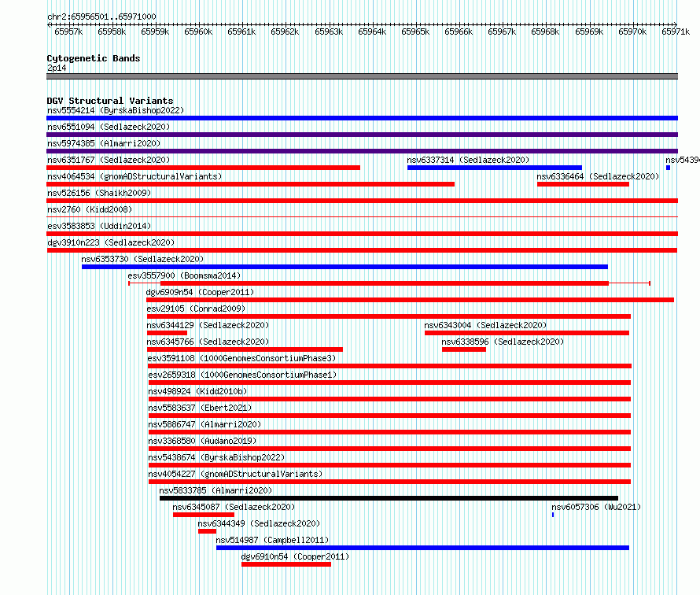Click nsv5886747 (Almarri2020) label

204,424
